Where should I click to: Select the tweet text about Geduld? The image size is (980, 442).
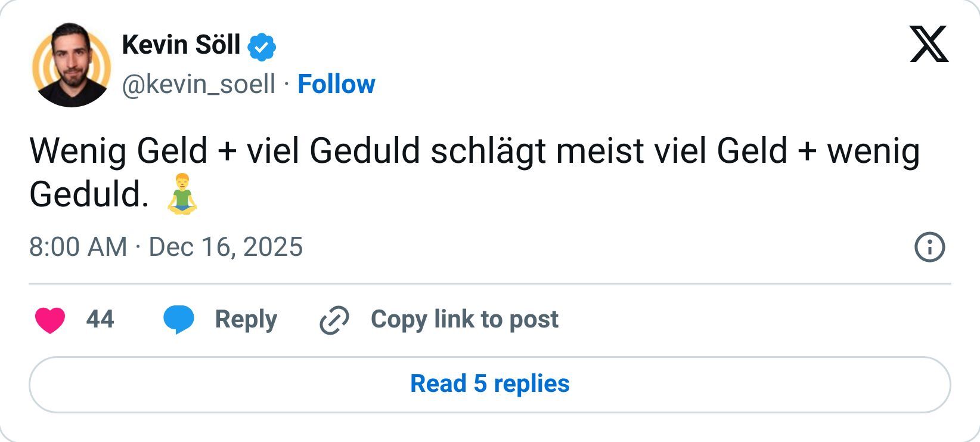[417, 152]
